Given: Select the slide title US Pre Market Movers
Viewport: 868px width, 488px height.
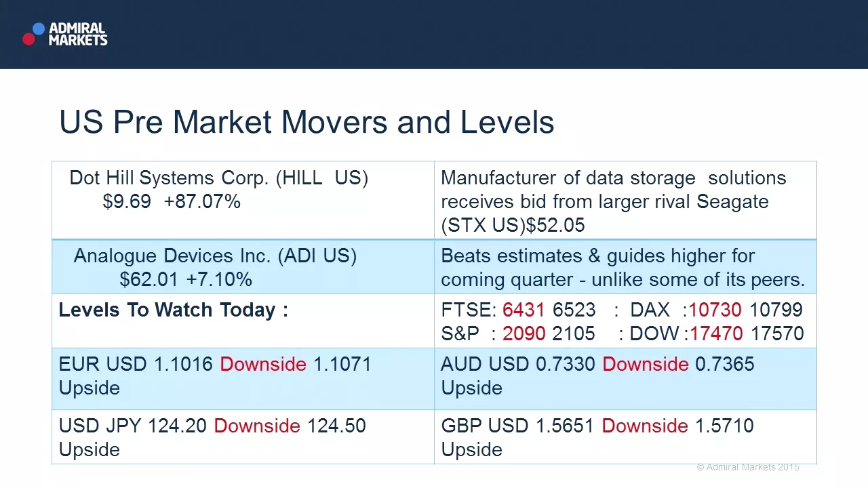Looking at the screenshot, I should pyautogui.click(x=307, y=122).
